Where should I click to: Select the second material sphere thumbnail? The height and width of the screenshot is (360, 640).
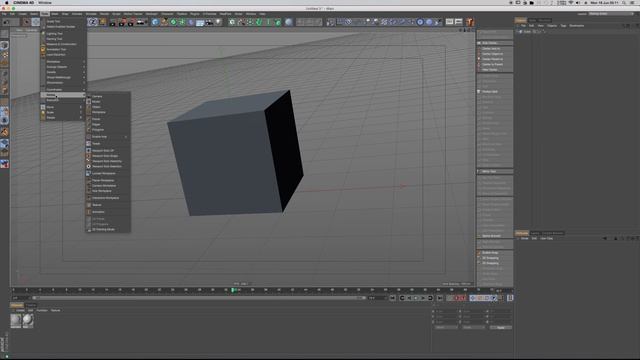[x=28, y=320]
